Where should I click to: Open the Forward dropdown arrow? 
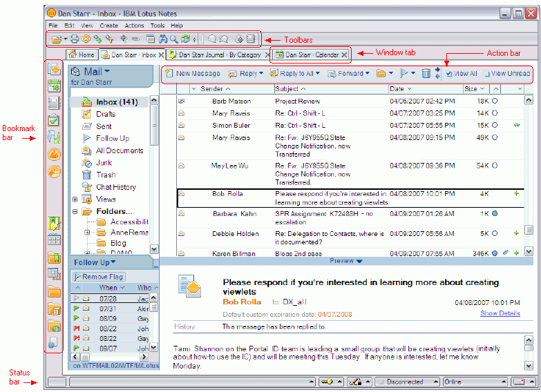coord(368,73)
